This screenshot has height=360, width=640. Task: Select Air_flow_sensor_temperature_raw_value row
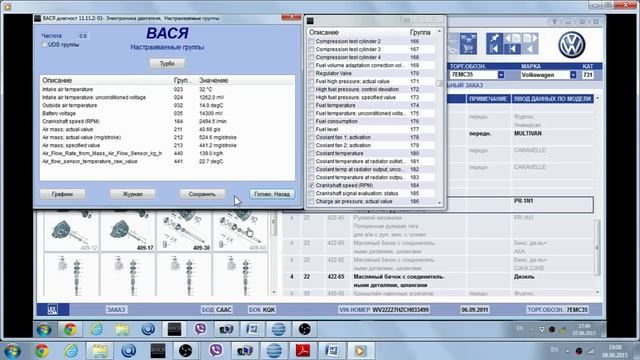167,162
